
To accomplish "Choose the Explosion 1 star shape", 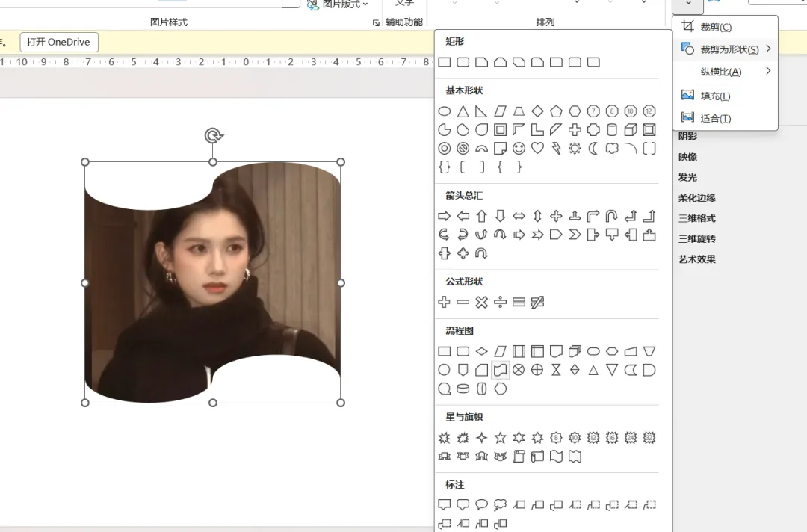I will tap(445, 438).
